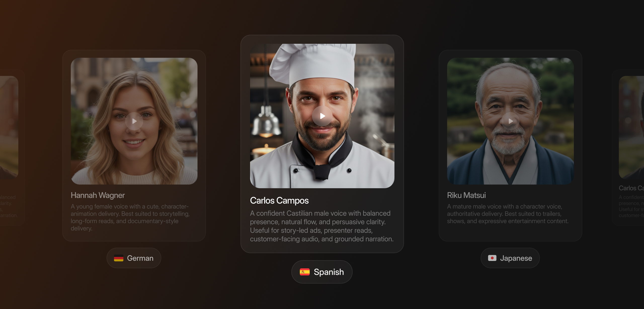The width and height of the screenshot is (644, 309).
Task: Play Riku Matsui voice sample
Action: click(510, 121)
